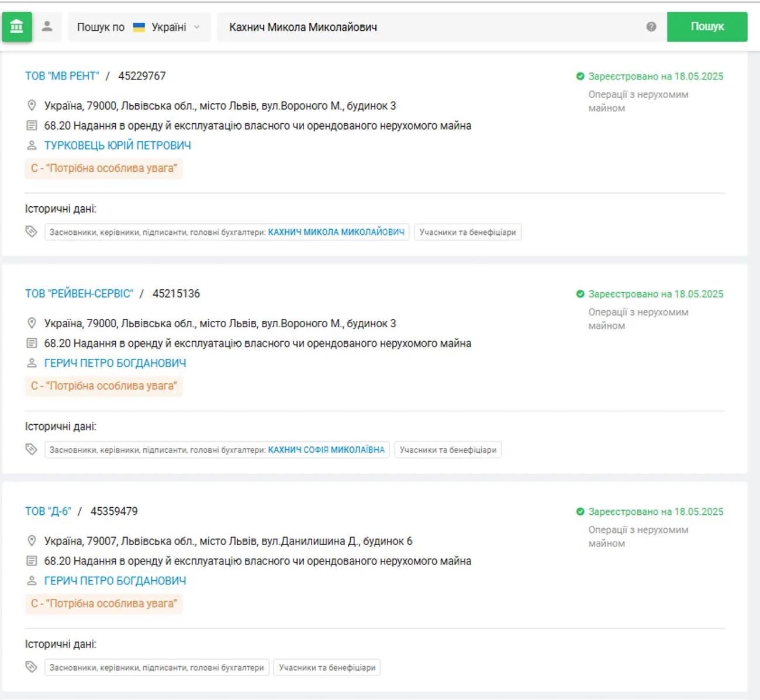
Task: Click the person icon beside ТУРКОВЕЦЬ ЮРІЙ ПЕТРОВИЧ
Action: [32, 145]
